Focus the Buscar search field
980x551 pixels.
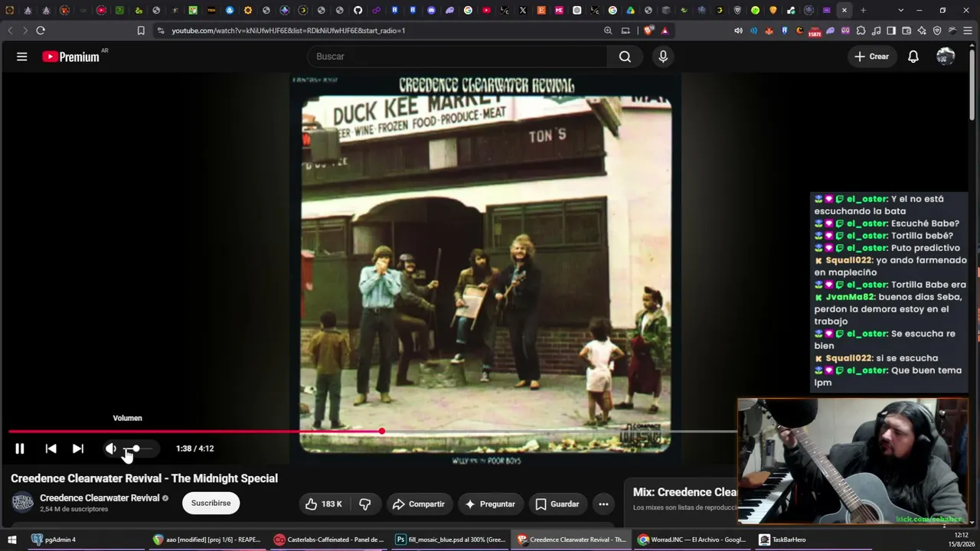(x=458, y=57)
